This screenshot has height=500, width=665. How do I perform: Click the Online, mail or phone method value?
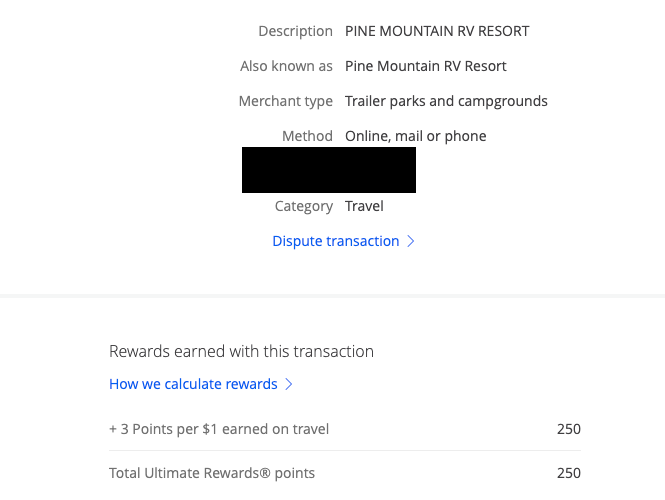[x=415, y=136]
